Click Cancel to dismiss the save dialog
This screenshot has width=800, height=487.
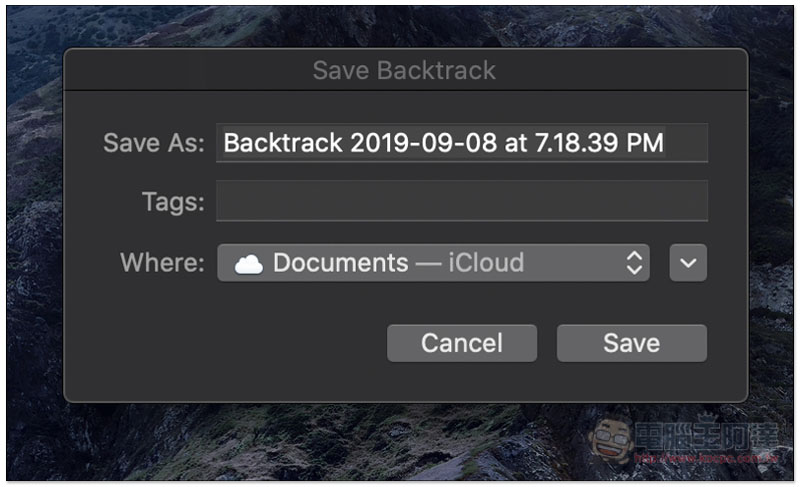click(x=462, y=343)
